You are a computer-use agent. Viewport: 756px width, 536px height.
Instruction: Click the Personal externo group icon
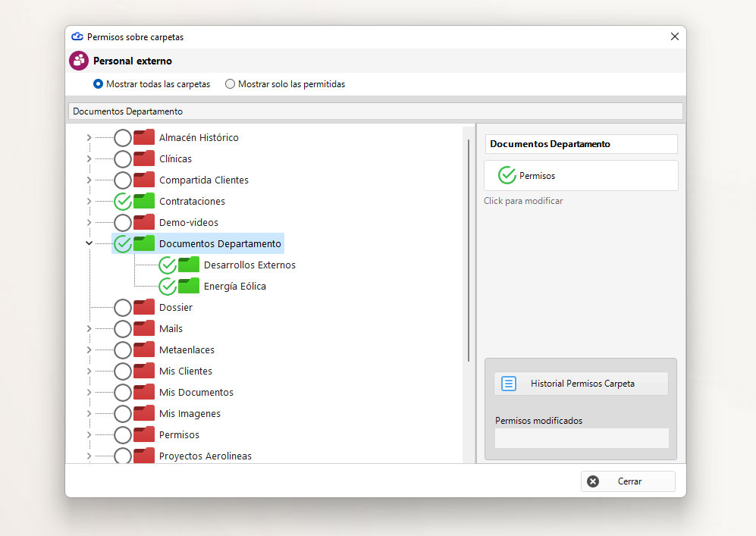coord(79,61)
